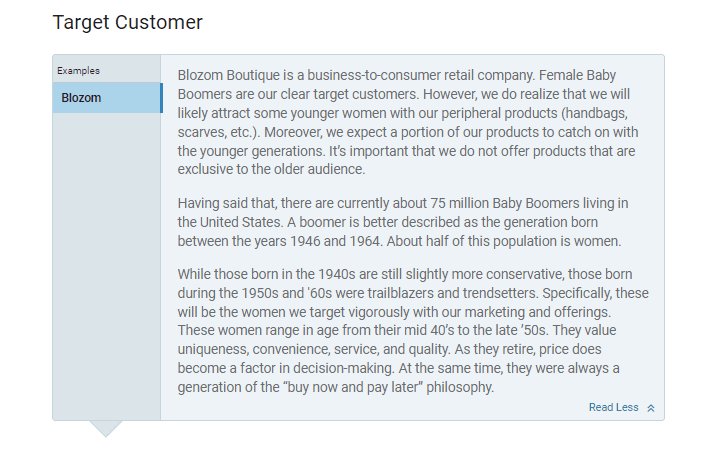Click the words 'uniqueness, convenience, service'
The width and height of the screenshot is (715, 457).
point(278,349)
